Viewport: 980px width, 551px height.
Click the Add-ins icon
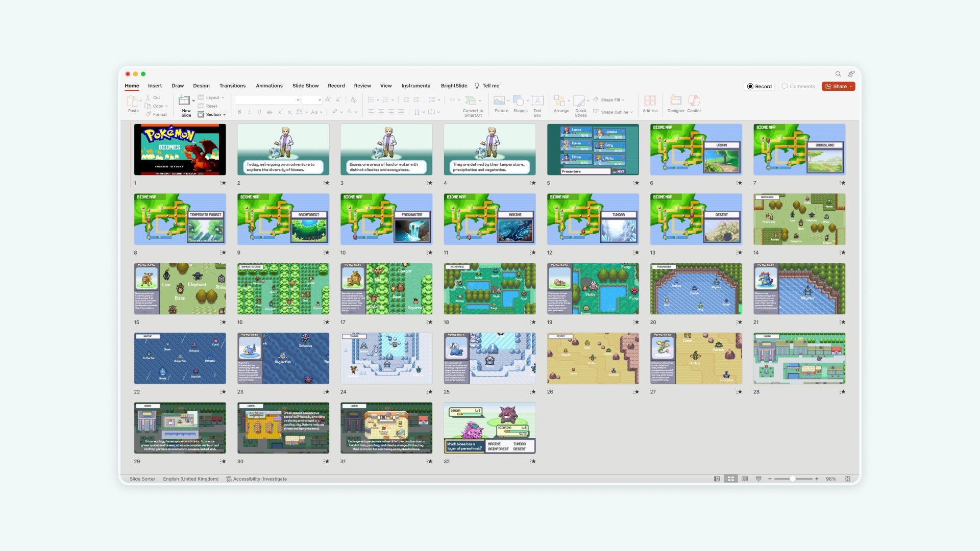[650, 101]
